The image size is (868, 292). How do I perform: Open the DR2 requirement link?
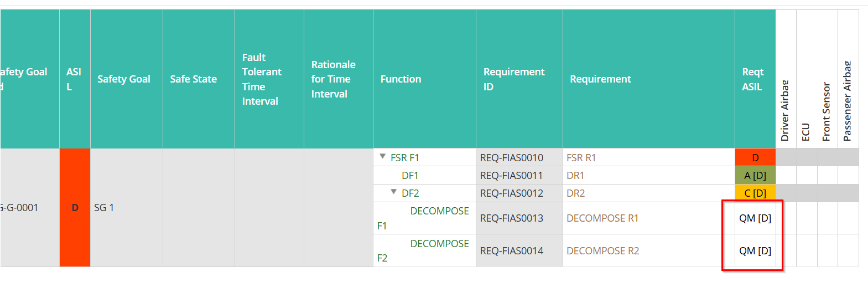click(x=575, y=193)
